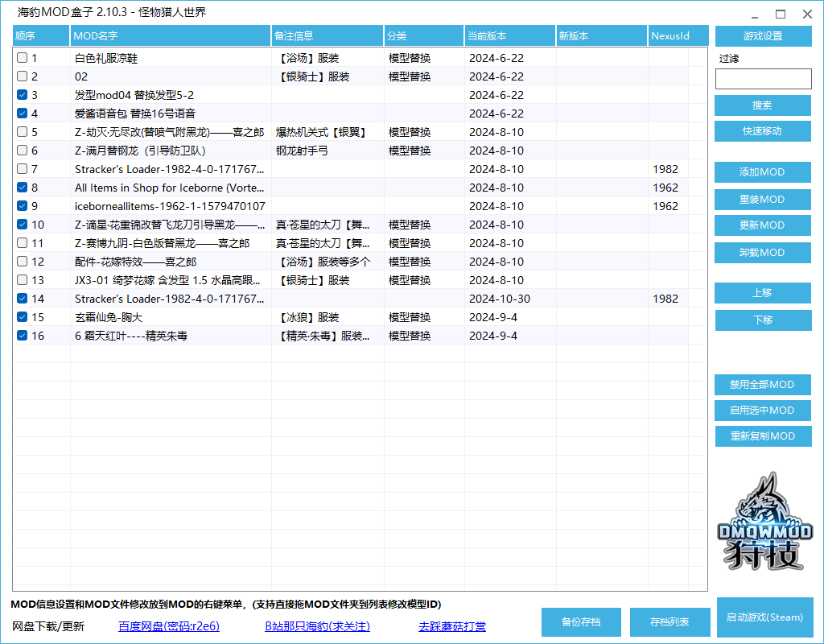Click 快速移动 button

click(x=763, y=131)
